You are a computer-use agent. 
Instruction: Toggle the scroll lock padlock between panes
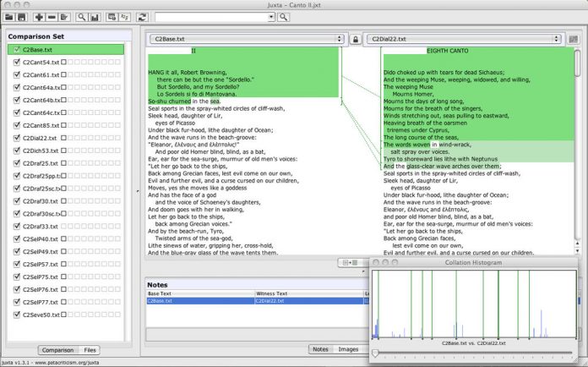click(356, 39)
